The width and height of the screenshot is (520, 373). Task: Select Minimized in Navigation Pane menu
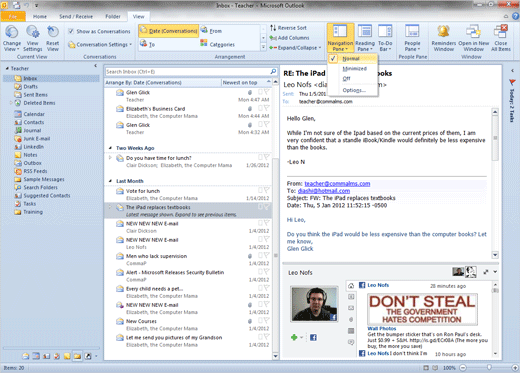[x=353, y=69]
